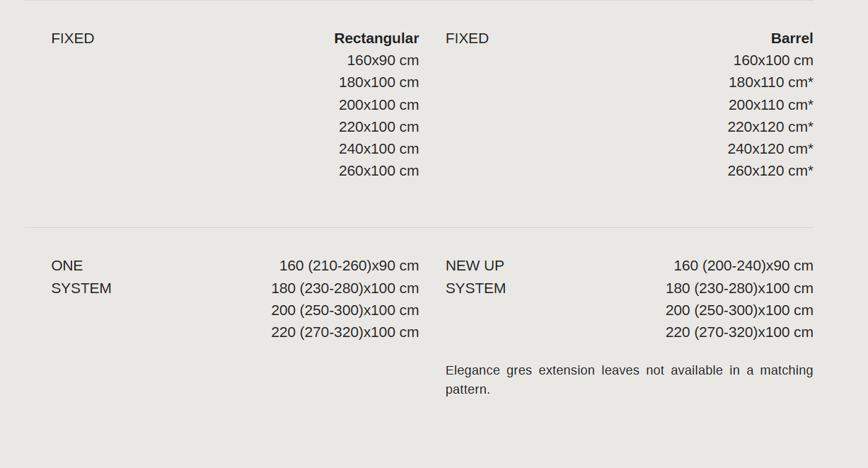Select the 200x110 cm* barrel size

tap(771, 105)
